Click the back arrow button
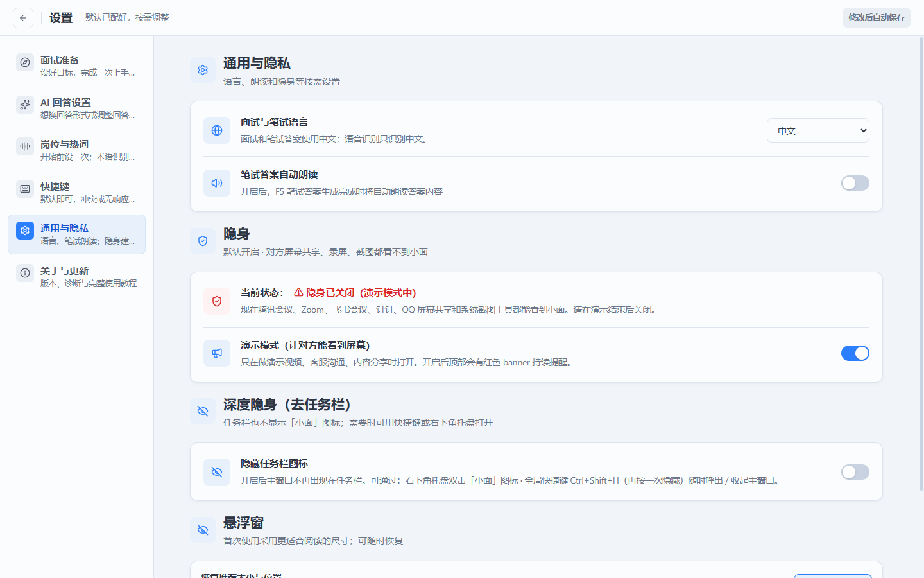Viewport: 924px width, 578px height. pyautogui.click(x=23, y=18)
